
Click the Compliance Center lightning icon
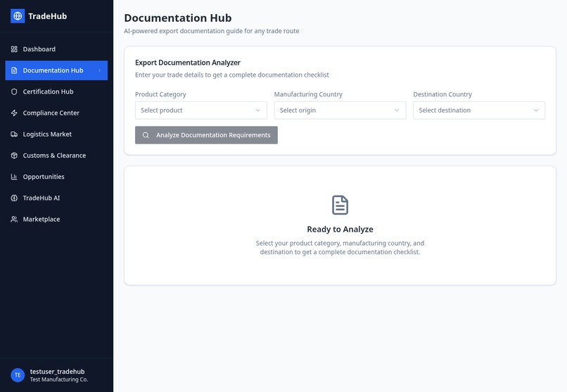coord(14,113)
